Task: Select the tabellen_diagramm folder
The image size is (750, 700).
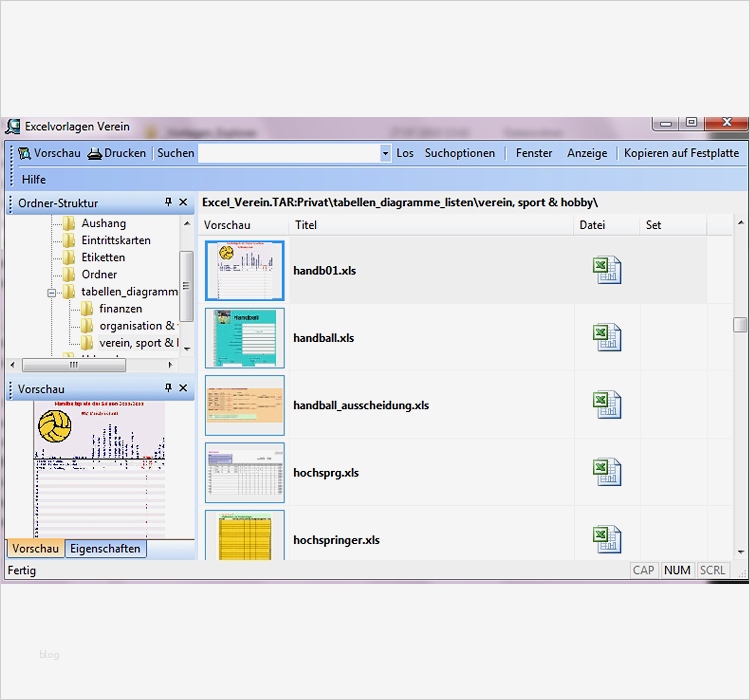Action: pos(129,291)
